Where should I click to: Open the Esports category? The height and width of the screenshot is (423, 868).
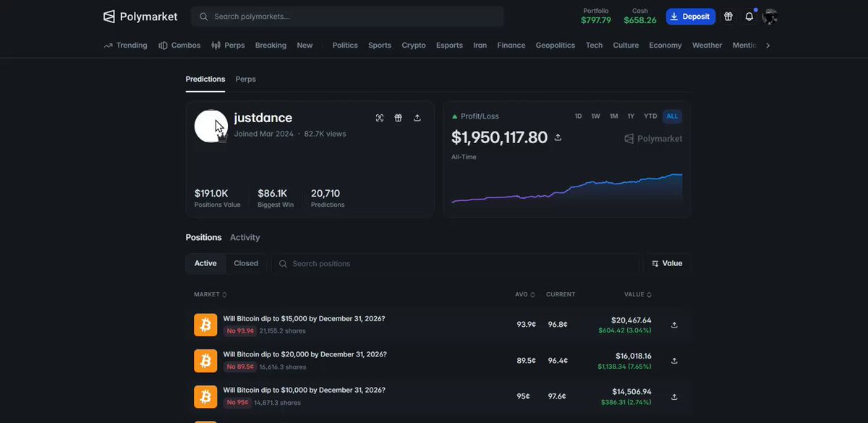(x=449, y=45)
